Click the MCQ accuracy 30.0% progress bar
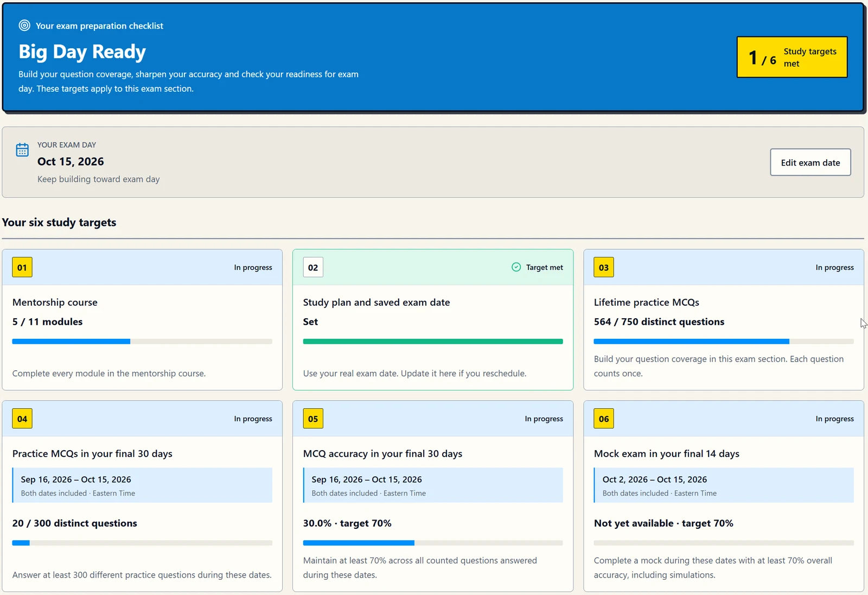Viewport: 868px width, 595px height. click(x=433, y=543)
